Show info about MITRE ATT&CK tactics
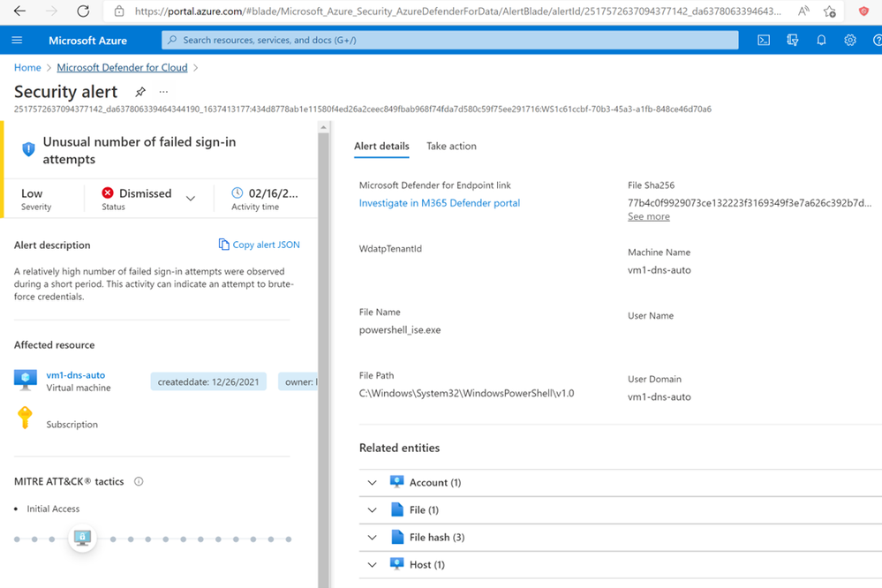The height and width of the screenshot is (588, 882). [139, 482]
